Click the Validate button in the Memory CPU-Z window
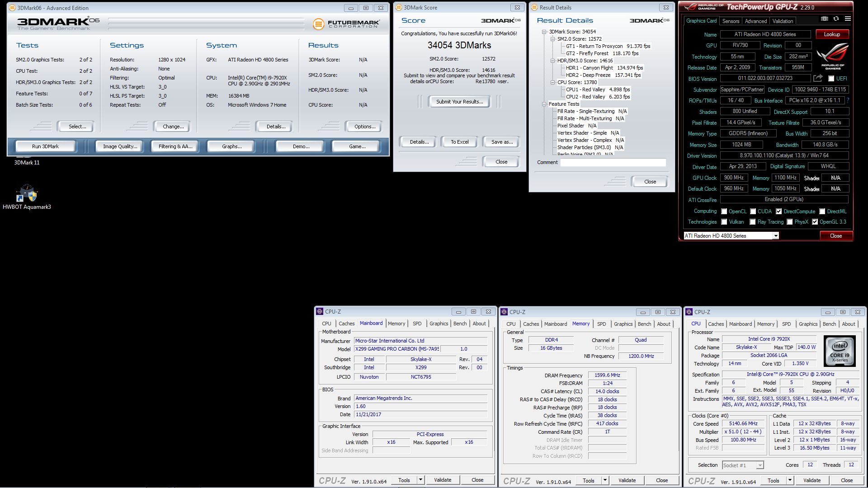 (627, 480)
